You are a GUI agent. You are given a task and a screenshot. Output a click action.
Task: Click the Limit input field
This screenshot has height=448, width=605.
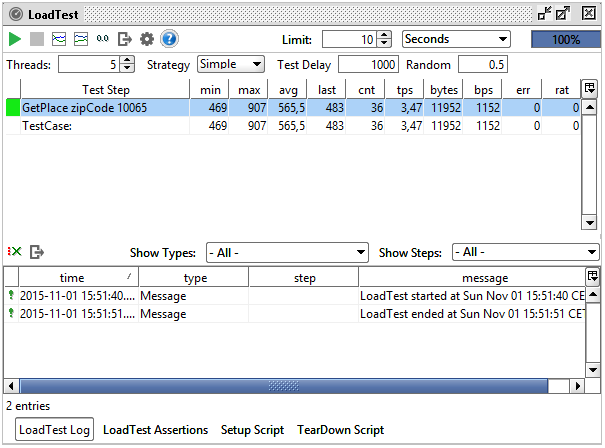[350, 39]
